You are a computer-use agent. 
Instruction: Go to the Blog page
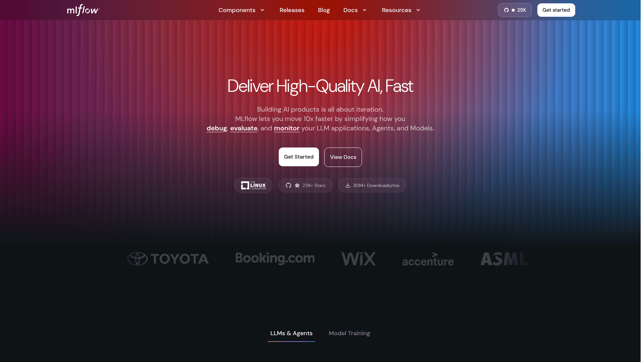(324, 10)
